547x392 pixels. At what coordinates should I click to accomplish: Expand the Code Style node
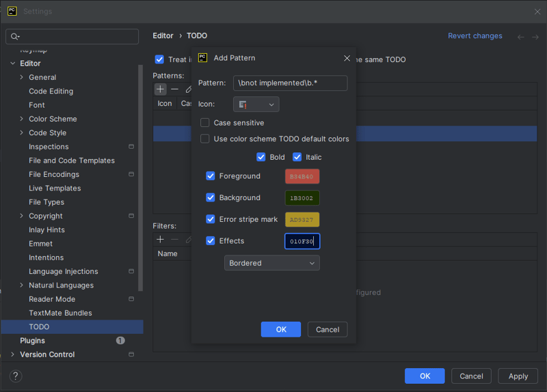coord(22,132)
